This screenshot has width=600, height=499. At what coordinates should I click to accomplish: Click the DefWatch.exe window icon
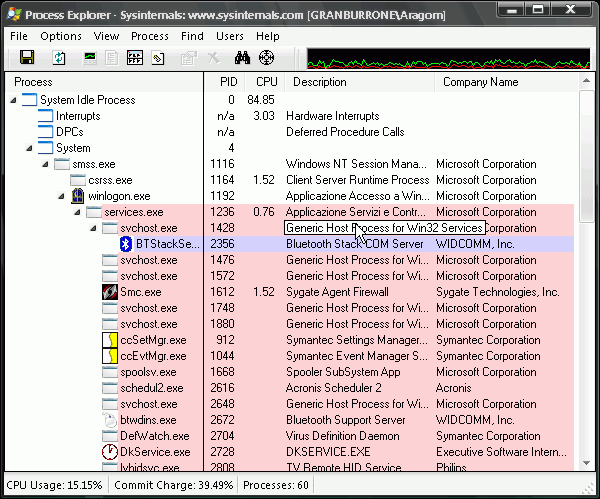[110, 436]
